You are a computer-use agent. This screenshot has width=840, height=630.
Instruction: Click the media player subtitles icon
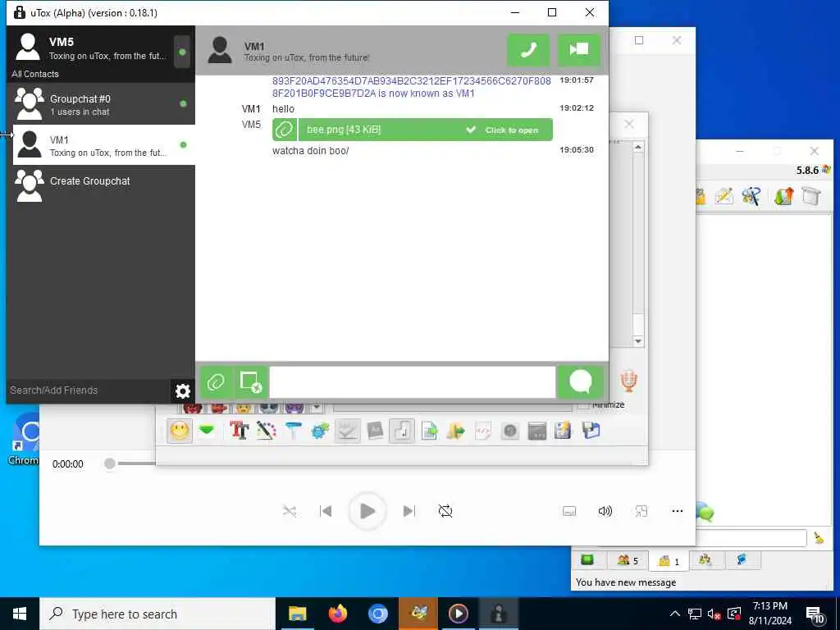click(569, 511)
